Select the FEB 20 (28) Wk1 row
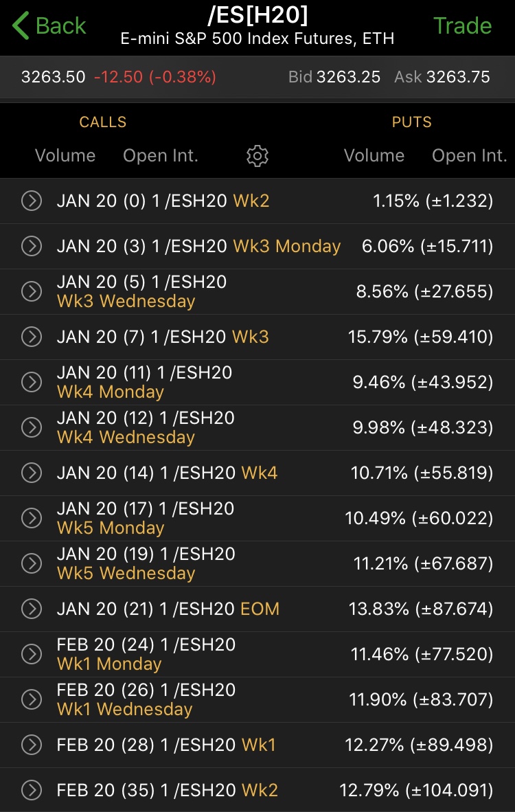 pyautogui.click(x=275, y=745)
